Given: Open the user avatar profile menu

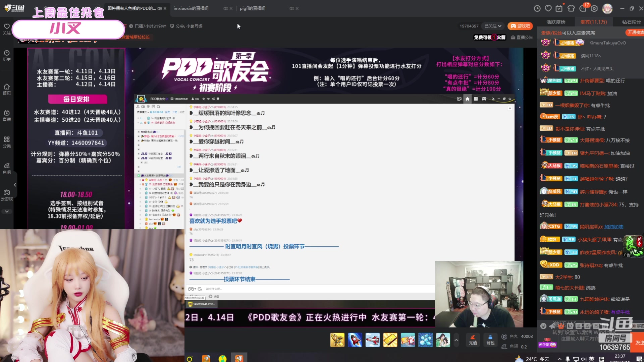Looking at the screenshot, I should point(607,8).
